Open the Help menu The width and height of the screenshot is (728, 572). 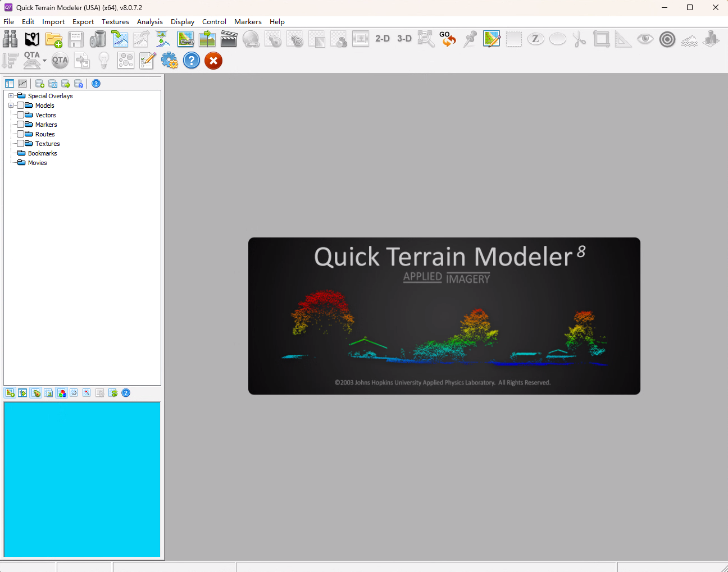click(x=277, y=22)
